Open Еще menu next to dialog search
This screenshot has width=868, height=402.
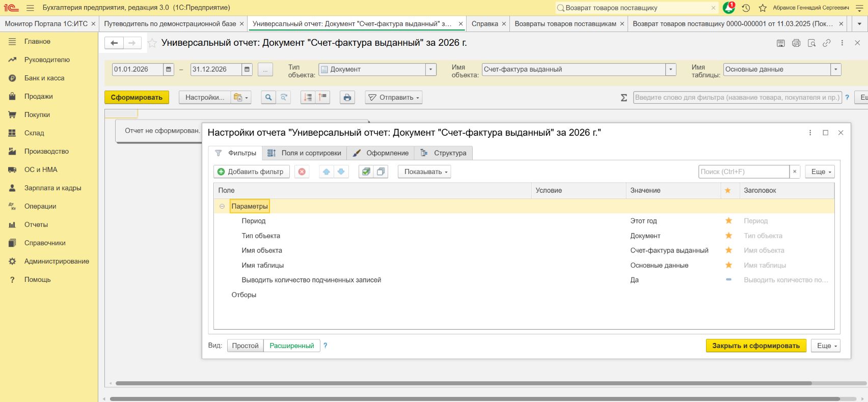[820, 172]
